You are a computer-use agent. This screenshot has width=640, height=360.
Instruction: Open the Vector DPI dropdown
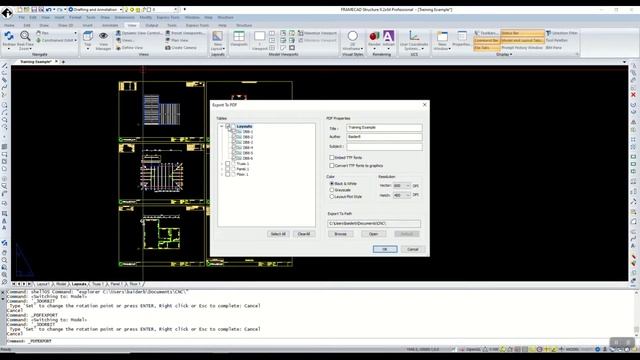(407, 186)
